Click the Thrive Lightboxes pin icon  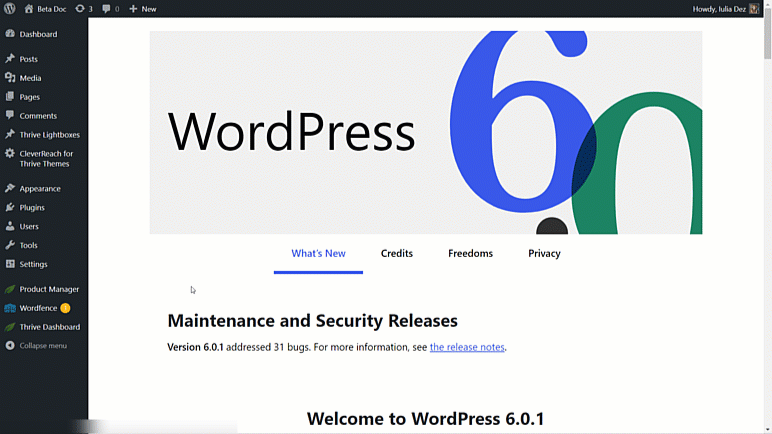pyautogui.click(x=10, y=134)
